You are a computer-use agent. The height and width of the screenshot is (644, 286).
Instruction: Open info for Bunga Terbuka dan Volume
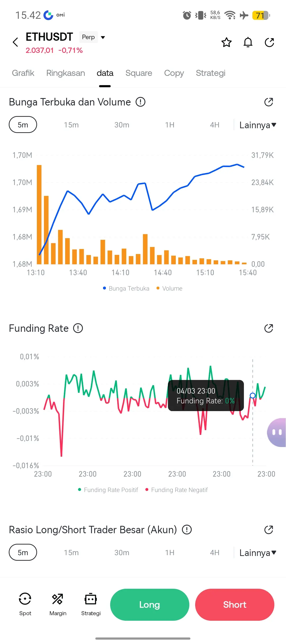pyautogui.click(x=140, y=102)
